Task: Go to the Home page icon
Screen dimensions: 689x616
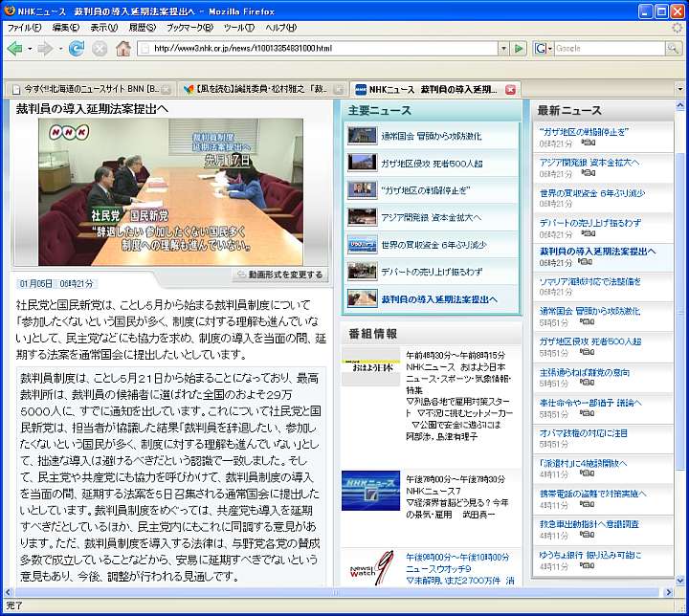Action: (123, 48)
